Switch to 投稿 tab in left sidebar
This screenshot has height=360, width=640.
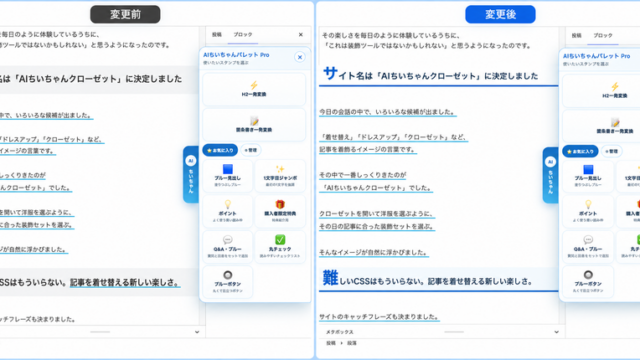[217, 35]
